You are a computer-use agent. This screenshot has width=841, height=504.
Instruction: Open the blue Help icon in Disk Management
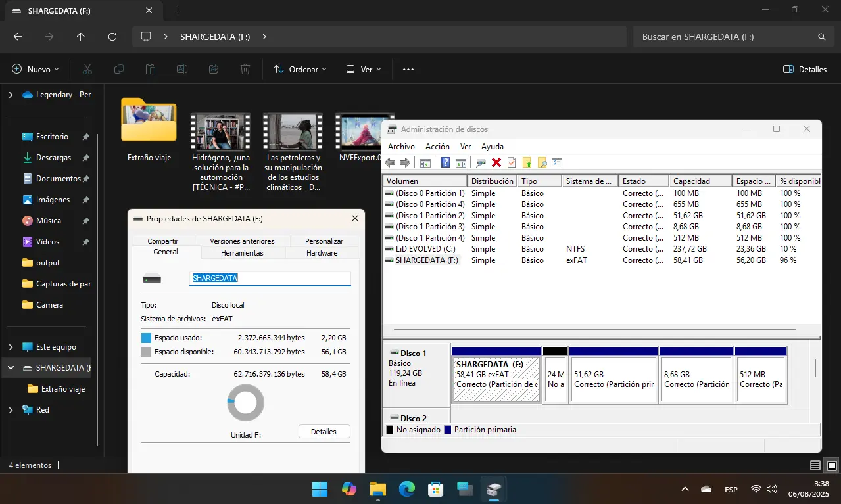click(x=446, y=162)
